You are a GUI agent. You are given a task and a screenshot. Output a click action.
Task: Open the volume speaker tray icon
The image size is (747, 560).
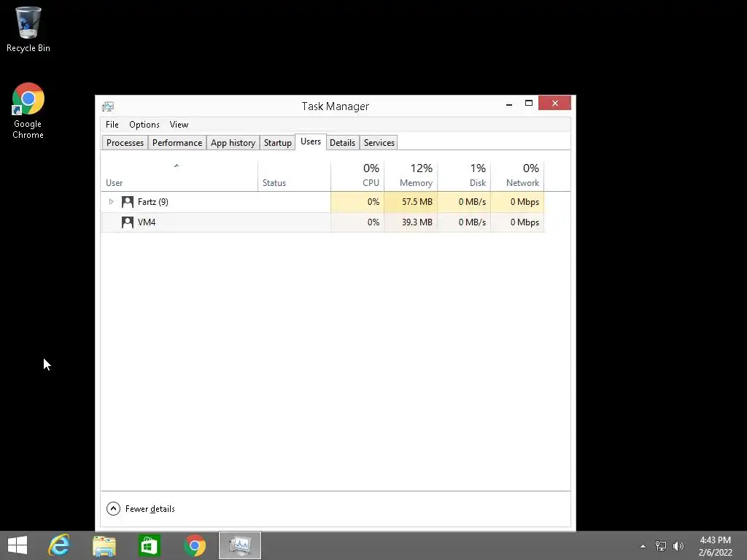678,546
